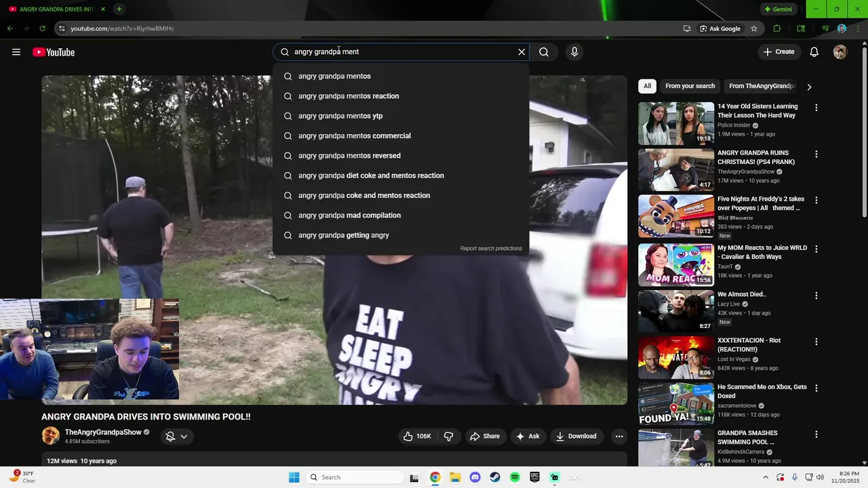Select the 'All' filter chip
868x488 pixels.
(647, 86)
